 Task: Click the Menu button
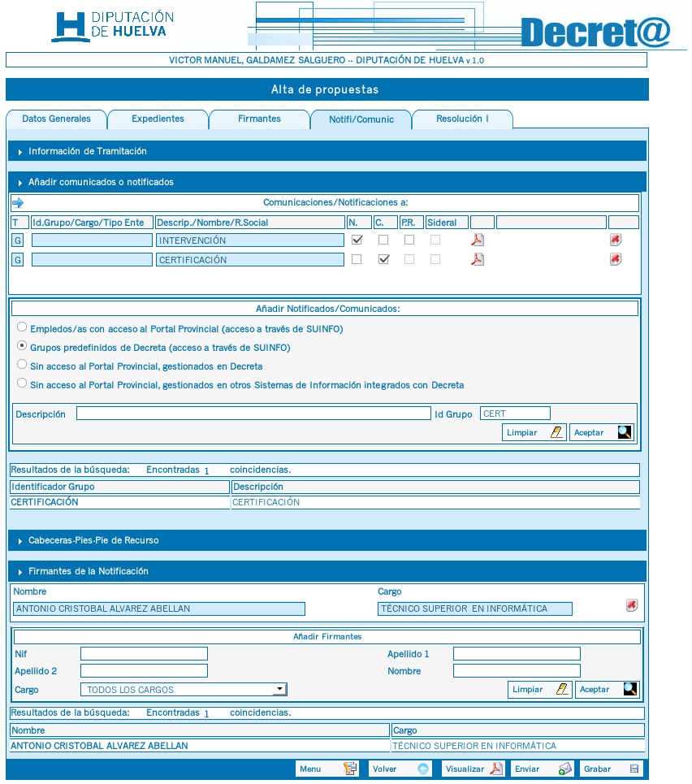[327, 769]
